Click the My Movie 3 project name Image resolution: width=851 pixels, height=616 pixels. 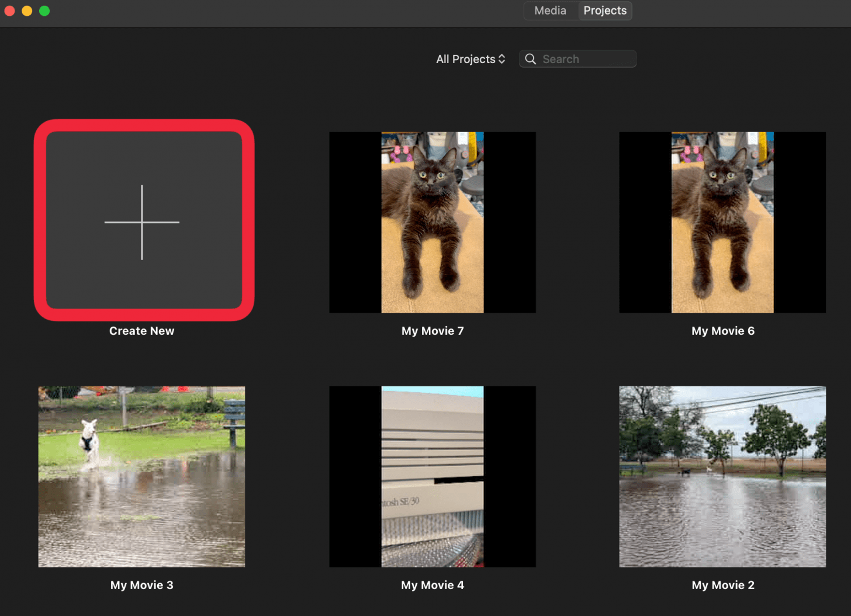[x=141, y=584]
